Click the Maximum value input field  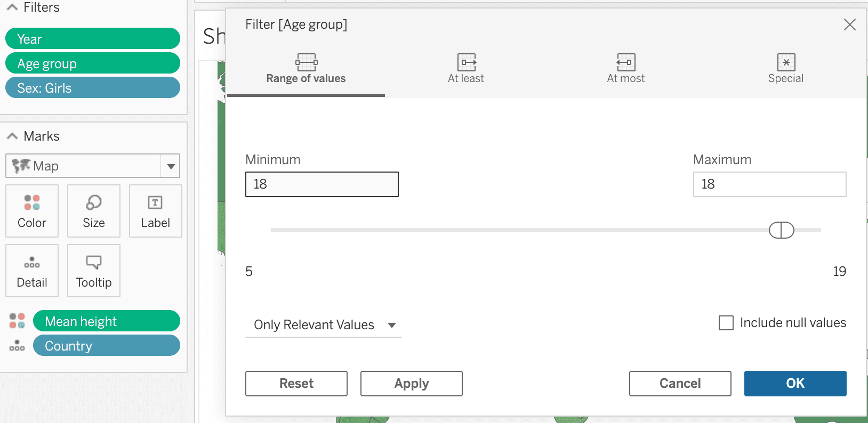click(769, 184)
